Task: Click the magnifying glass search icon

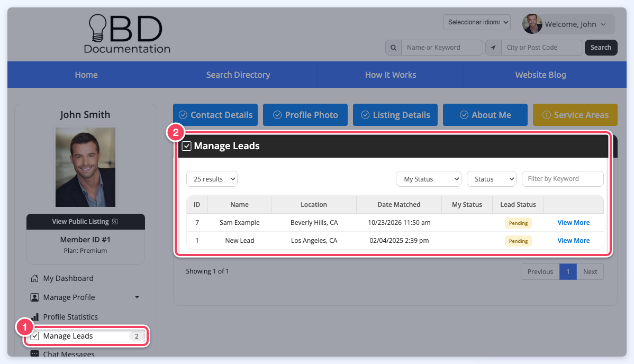Action: tap(393, 48)
